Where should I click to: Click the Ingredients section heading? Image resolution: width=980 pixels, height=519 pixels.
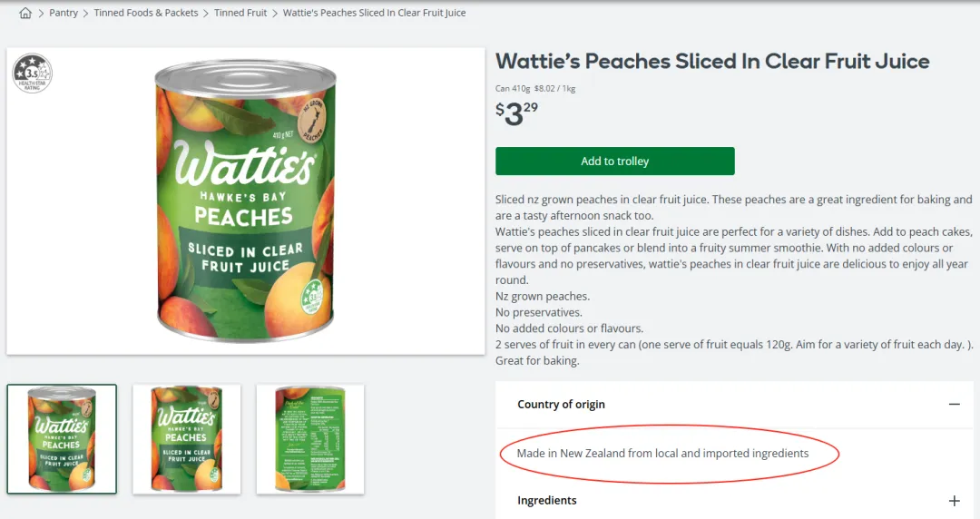point(547,501)
